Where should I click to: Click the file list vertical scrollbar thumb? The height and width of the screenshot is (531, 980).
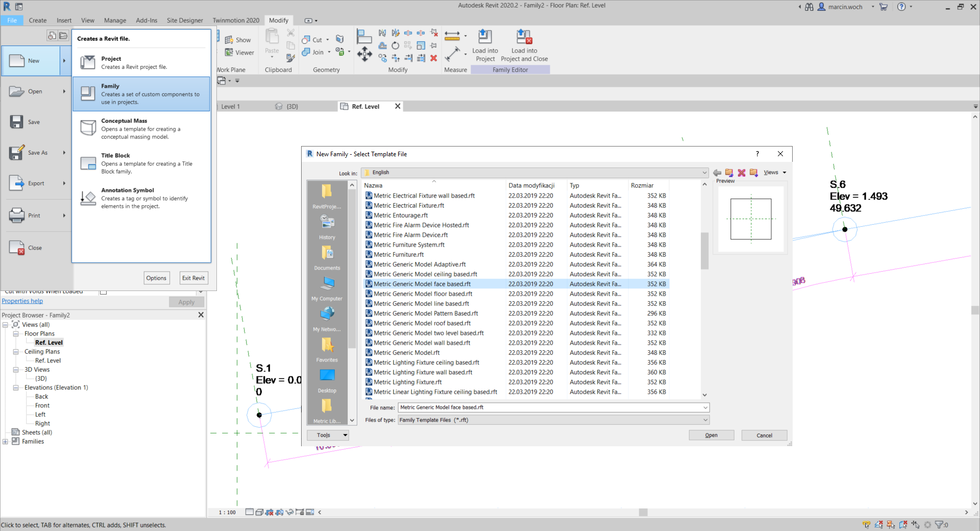pos(705,251)
